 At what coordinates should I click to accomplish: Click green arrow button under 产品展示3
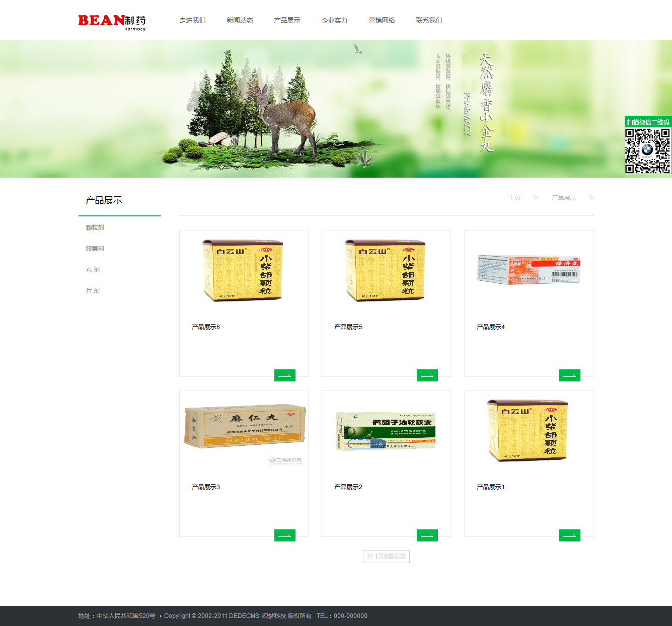[x=284, y=535]
